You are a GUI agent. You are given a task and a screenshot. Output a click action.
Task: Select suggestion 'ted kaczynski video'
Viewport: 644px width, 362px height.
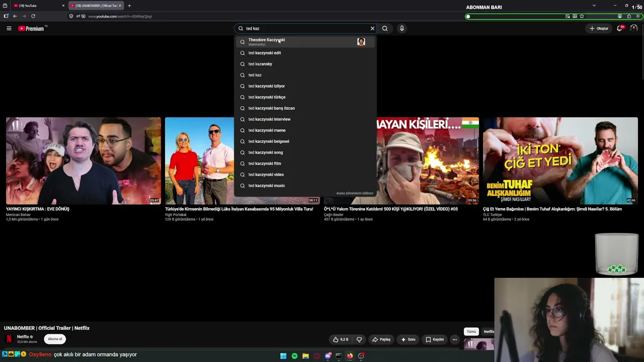pos(305,174)
